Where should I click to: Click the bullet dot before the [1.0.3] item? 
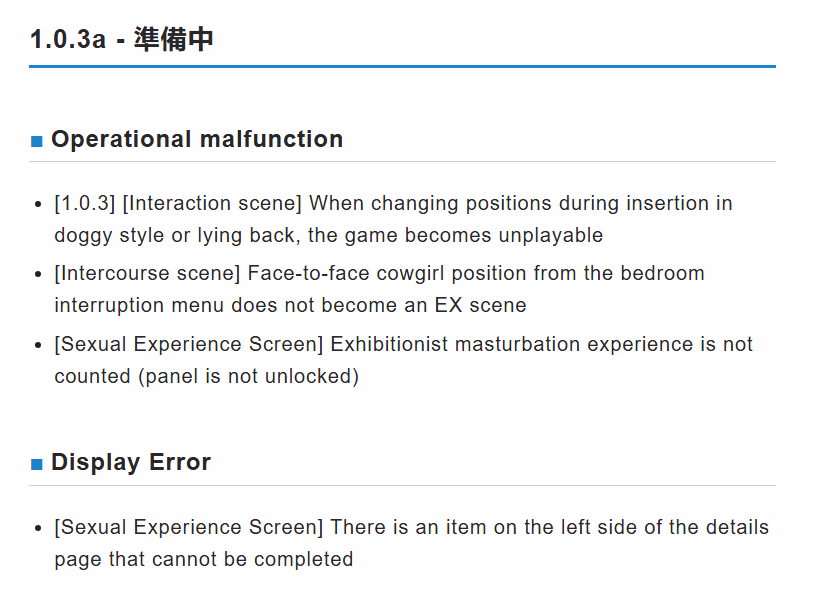(x=38, y=205)
